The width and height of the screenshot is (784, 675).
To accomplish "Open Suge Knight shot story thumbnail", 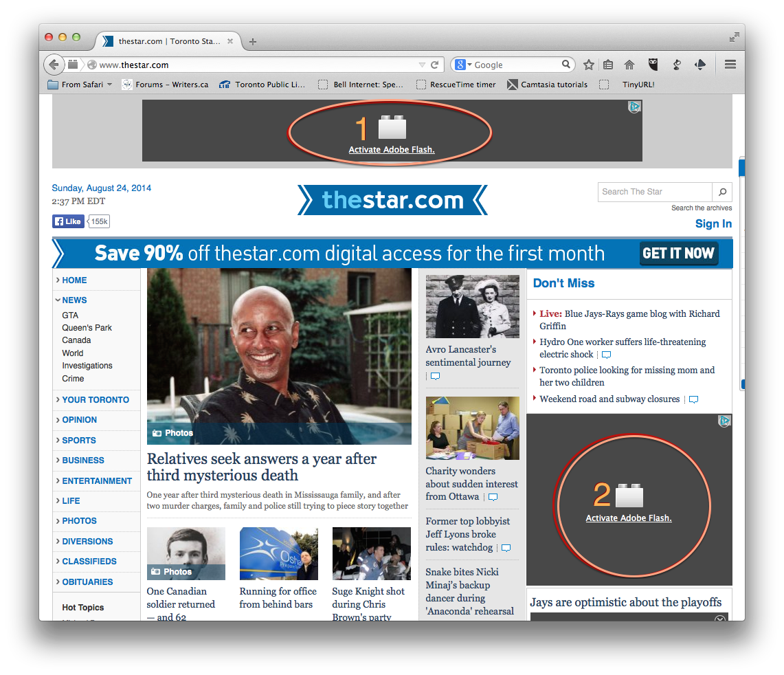I will (x=372, y=553).
